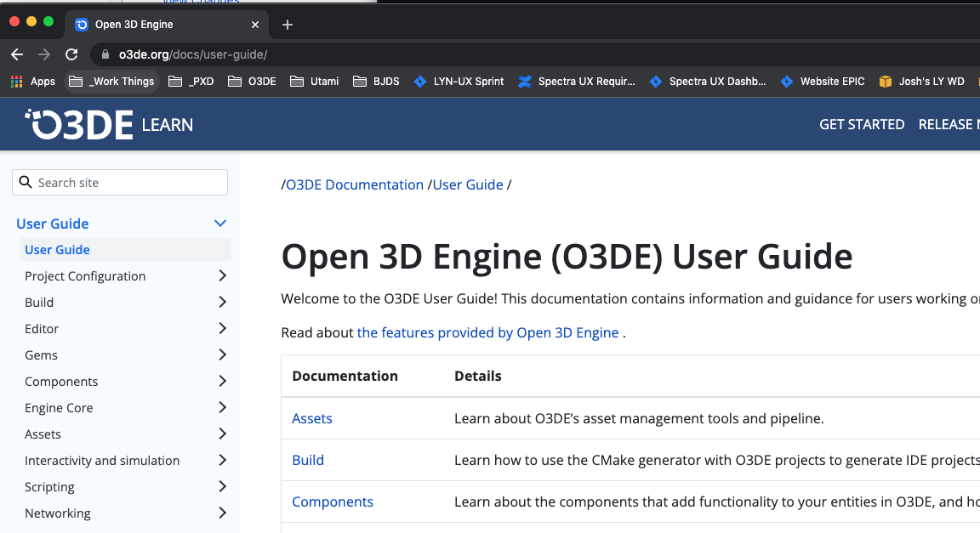Click the magnifier icon in the search box

[26, 183]
